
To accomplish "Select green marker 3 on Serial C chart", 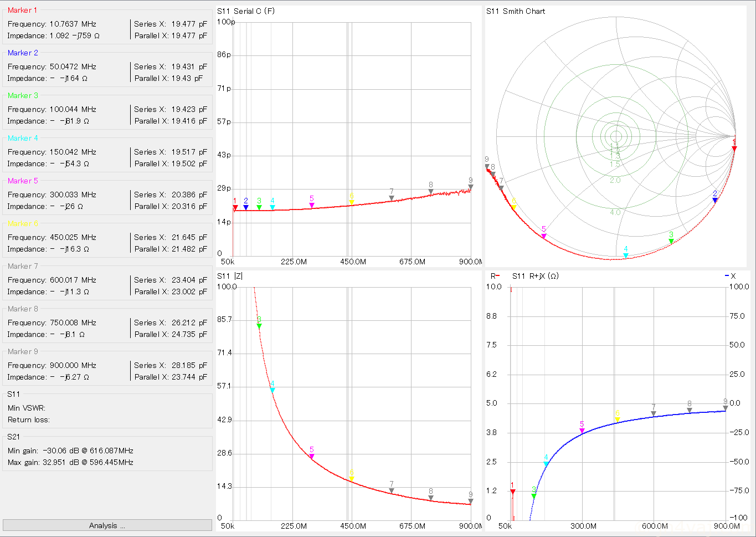I will coord(259,208).
